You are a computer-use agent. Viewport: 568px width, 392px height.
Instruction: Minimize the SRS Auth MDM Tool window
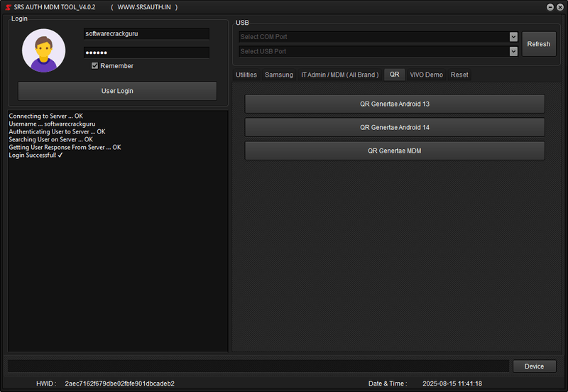pos(550,6)
